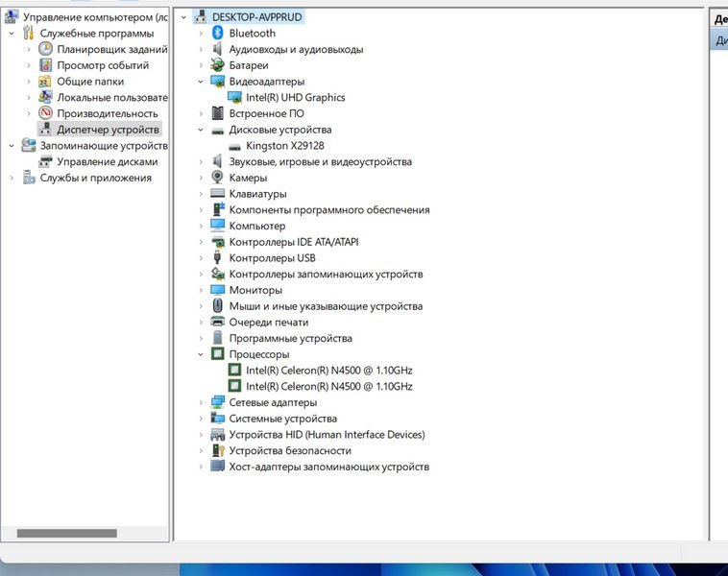Click the security devices (Устройства безопасности) icon
The image size is (728, 576).
pyautogui.click(x=217, y=451)
